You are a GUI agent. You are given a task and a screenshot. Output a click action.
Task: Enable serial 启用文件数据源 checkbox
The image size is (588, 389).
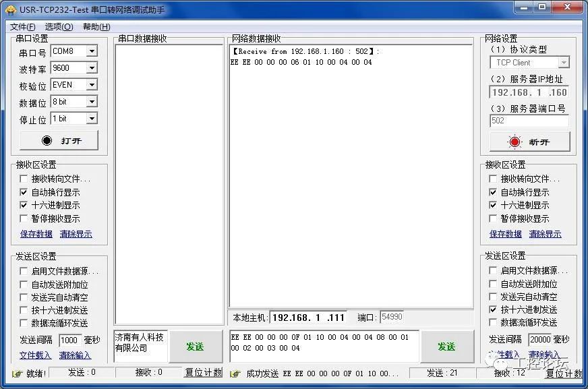click(x=24, y=271)
